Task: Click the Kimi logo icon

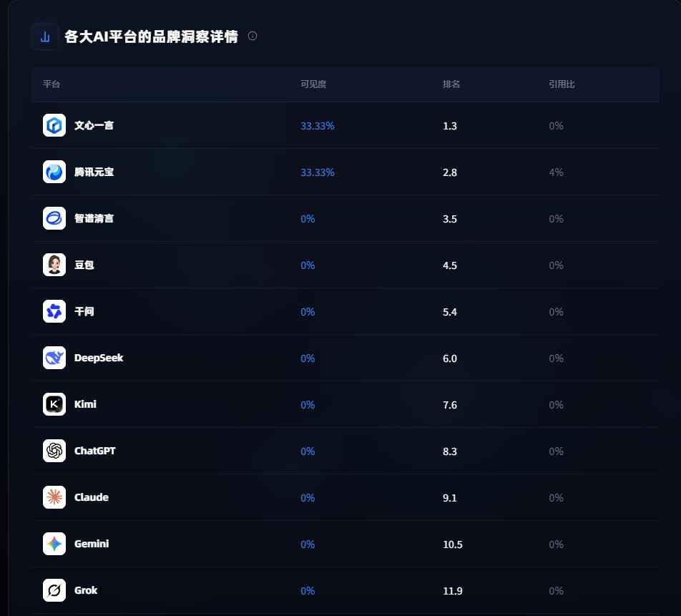Action: (54, 404)
